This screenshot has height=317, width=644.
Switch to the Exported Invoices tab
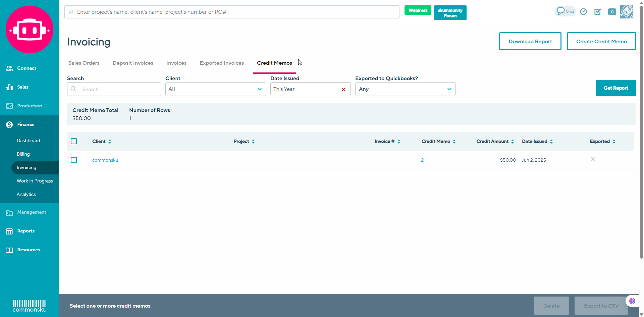click(x=222, y=63)
